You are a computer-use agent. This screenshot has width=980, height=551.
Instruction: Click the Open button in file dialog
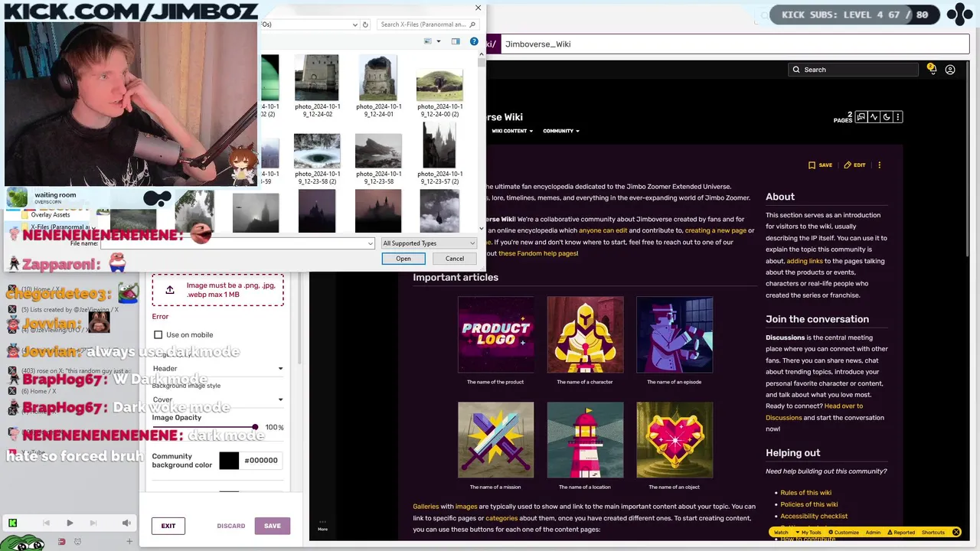click(403, 259)
